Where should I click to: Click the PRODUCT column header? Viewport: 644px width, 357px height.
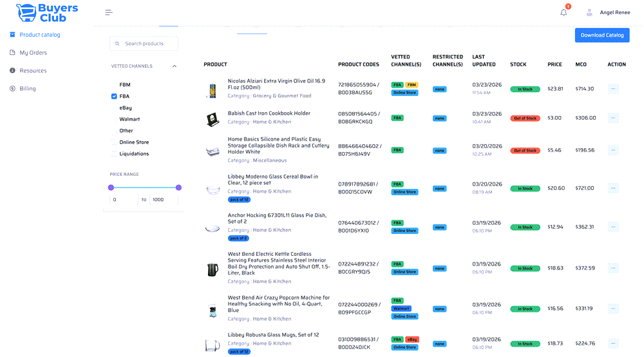[215, 64]
